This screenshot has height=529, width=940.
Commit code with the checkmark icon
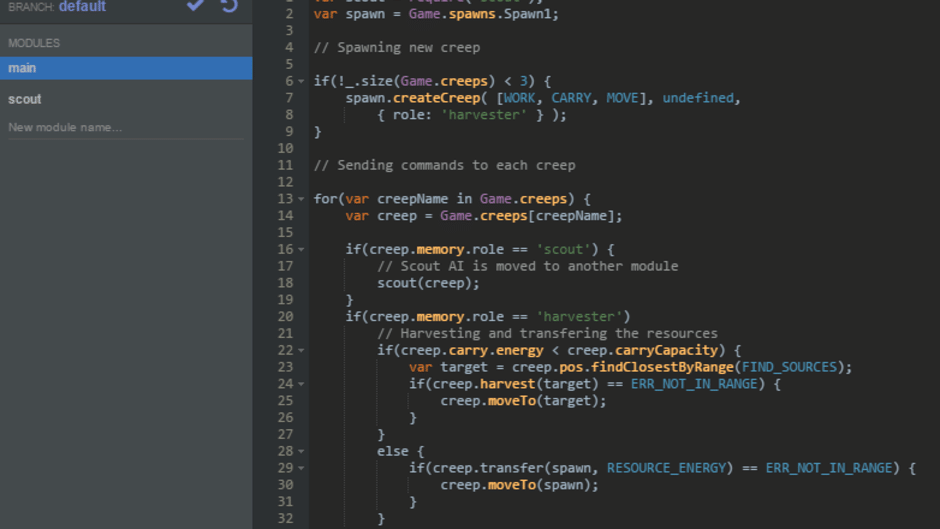tap(195, 5)
